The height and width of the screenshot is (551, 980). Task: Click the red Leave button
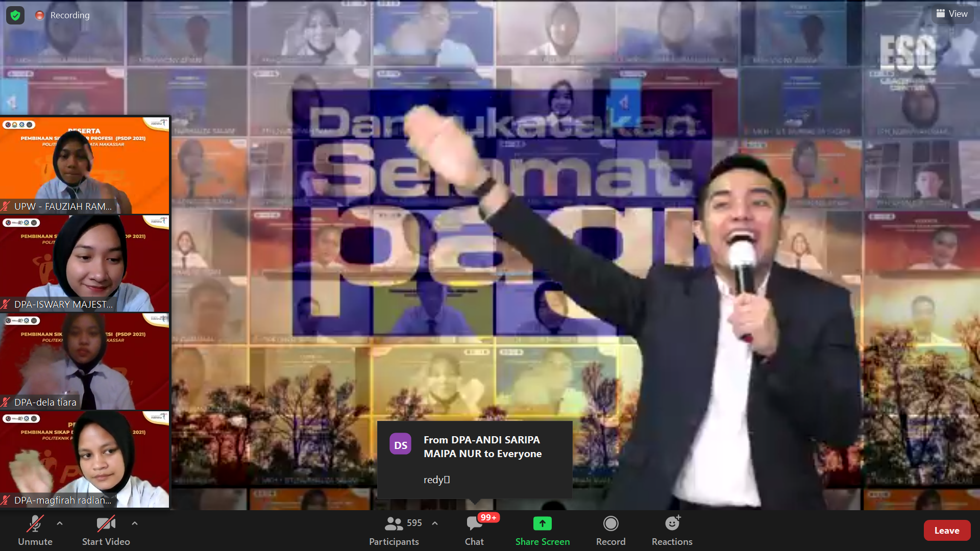tap(946, 531)
